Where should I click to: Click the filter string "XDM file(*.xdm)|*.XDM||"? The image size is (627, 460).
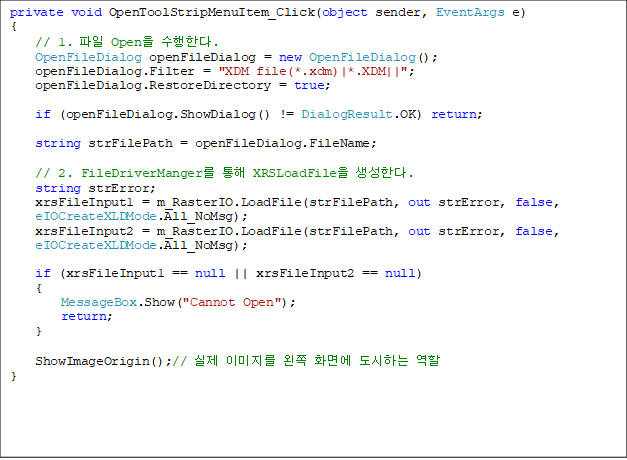pyautogui.click(x=313, y=72)
